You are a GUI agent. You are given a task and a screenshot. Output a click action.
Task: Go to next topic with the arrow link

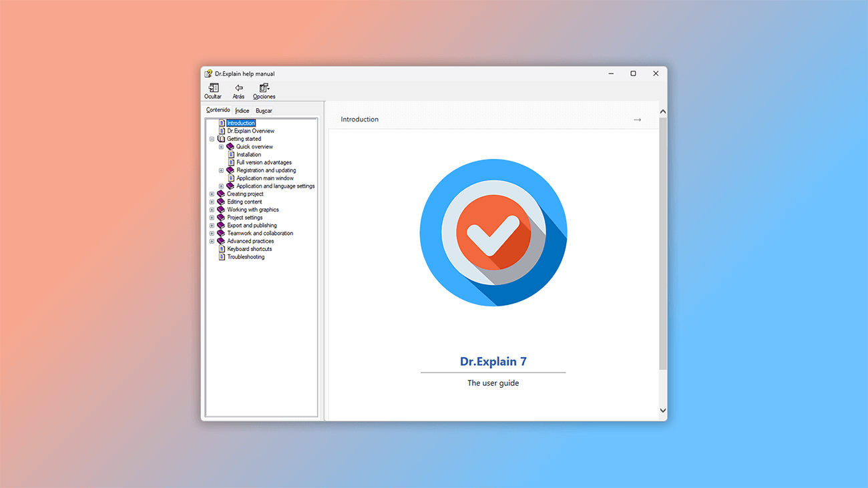637,119
